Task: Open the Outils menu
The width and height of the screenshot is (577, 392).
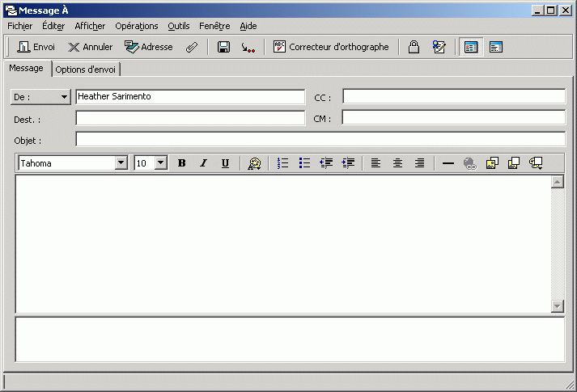Action: [x=179, y=26]
